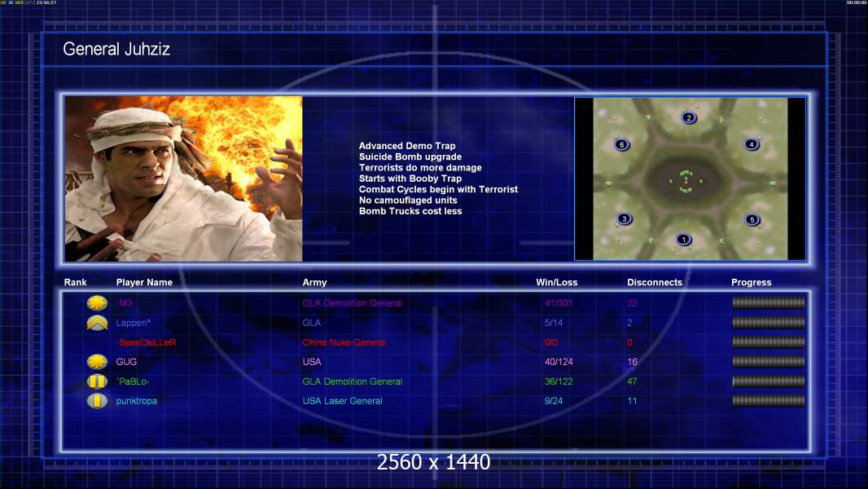Click the Progress column header
Screen dimensions: 868x489
[x=752, y=283]
